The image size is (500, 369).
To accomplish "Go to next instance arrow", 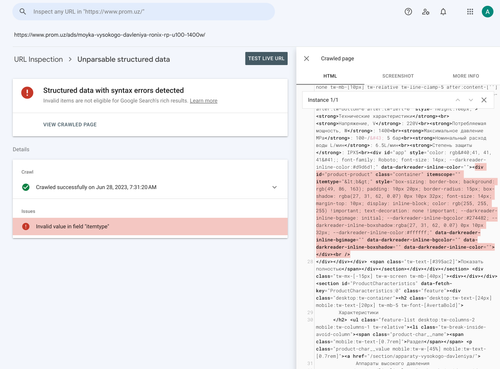I will point(471,100).
